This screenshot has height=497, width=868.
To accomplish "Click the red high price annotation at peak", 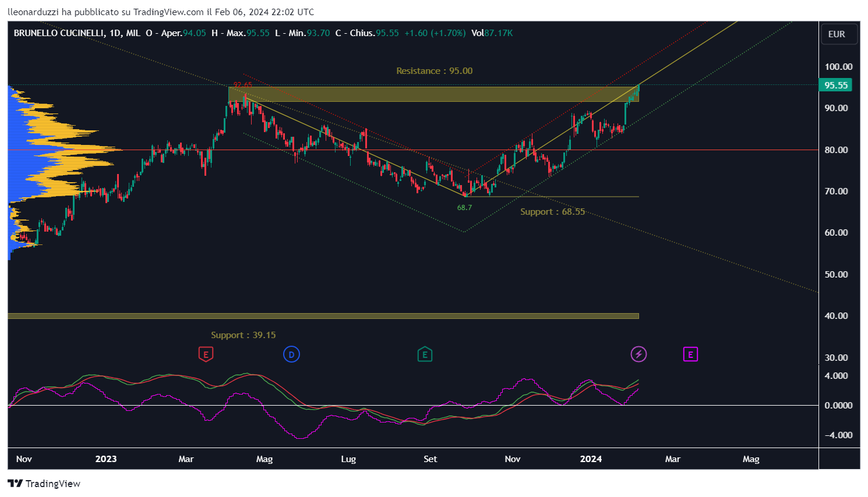I will tap(243, 84).
